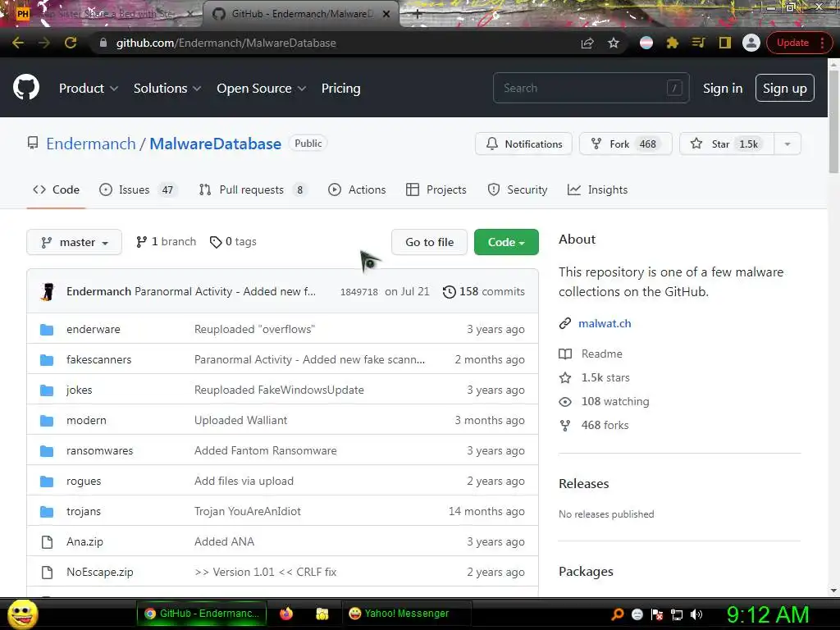Screen dimensions: 840x630
Task: Open the trojans folder
Action: (x=84, y=512)
